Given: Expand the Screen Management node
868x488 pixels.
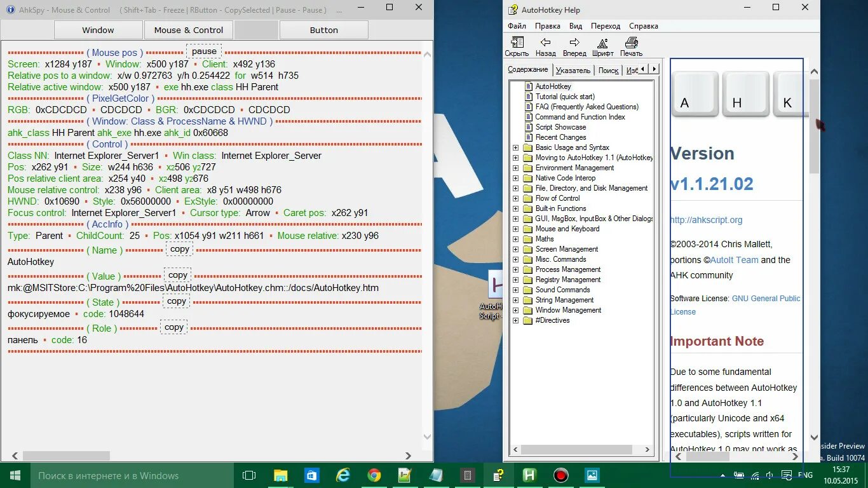Looking at the screenshot, I should pos(515,249).
